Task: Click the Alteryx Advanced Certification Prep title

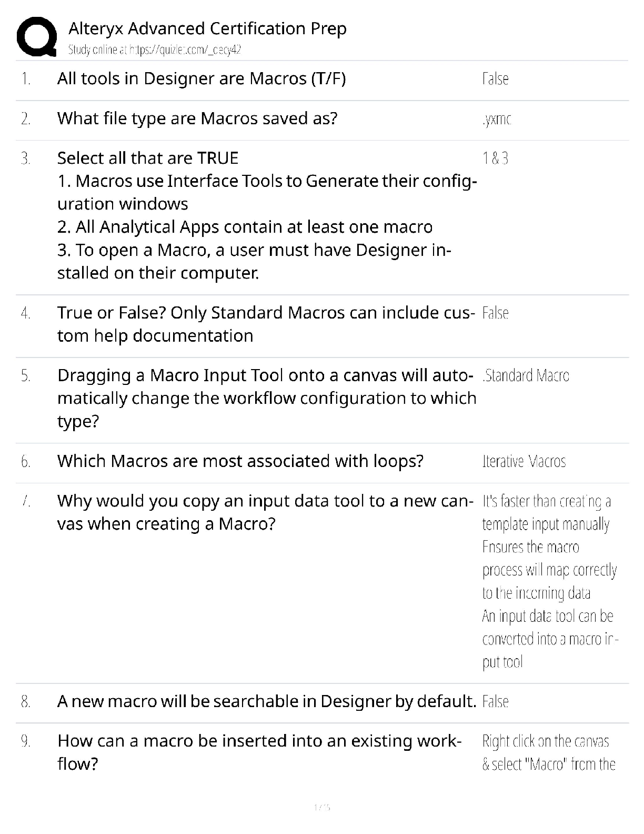Action: click(207, 28)
